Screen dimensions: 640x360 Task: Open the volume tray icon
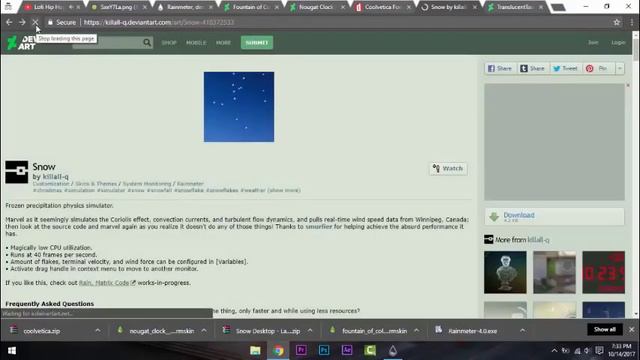587,351
